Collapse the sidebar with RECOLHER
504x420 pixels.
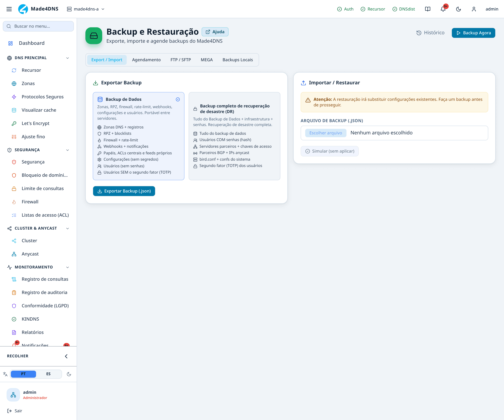pyautogui.click(x=38, y=356)
